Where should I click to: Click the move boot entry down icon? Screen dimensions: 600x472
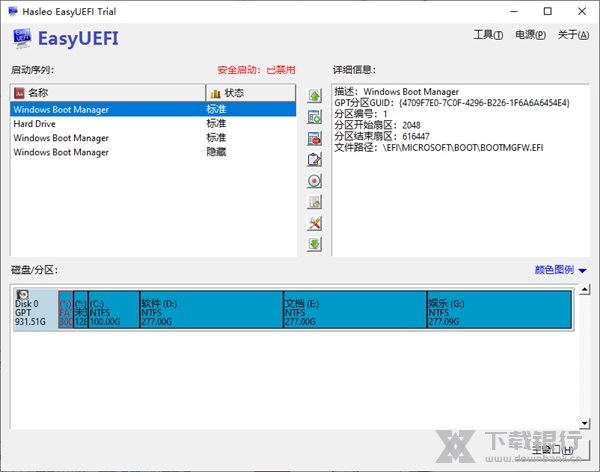point(314,244)
